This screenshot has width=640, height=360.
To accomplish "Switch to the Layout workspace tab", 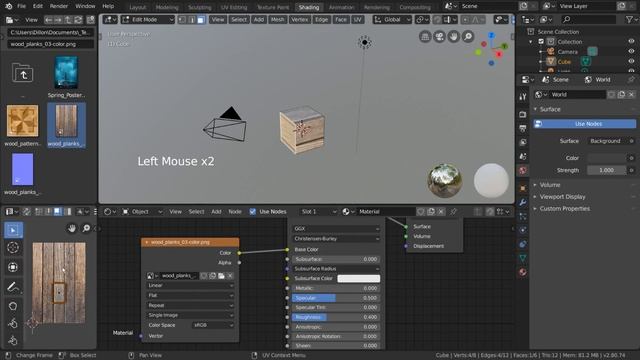I will (138, 7).
